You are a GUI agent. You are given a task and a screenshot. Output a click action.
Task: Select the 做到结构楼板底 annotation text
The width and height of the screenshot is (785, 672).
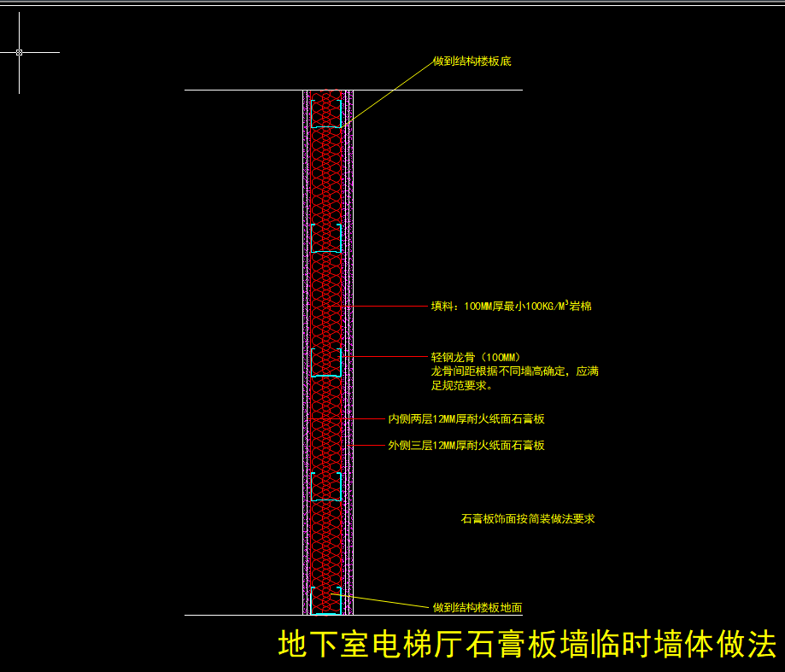(472, 61)
